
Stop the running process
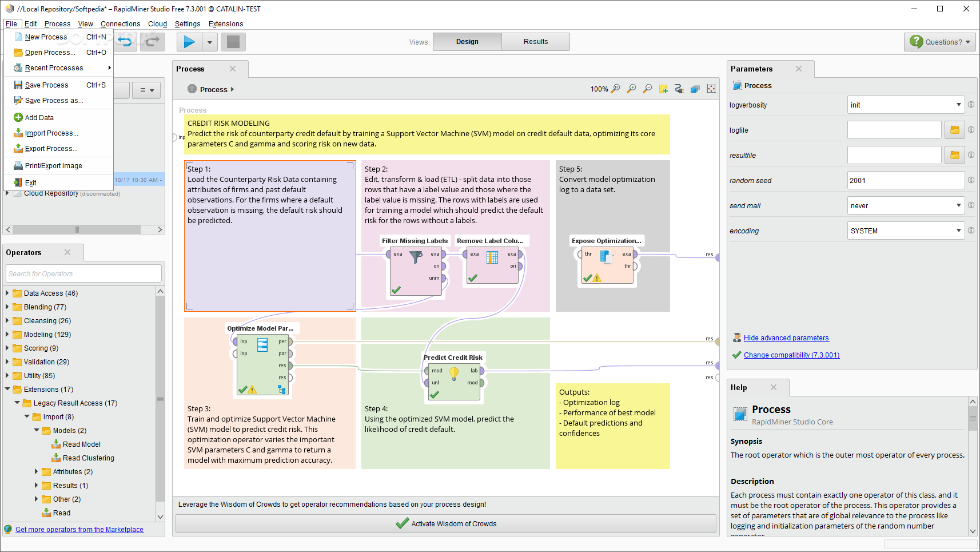click(233, 42)
